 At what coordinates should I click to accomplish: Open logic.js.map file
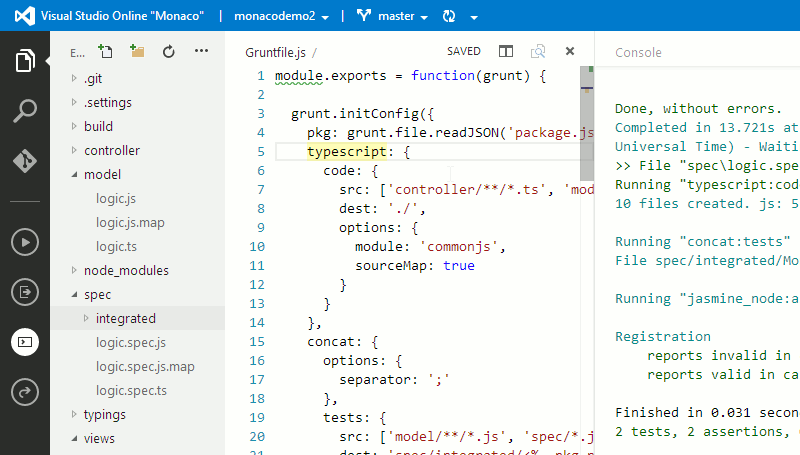coord(130,222)
